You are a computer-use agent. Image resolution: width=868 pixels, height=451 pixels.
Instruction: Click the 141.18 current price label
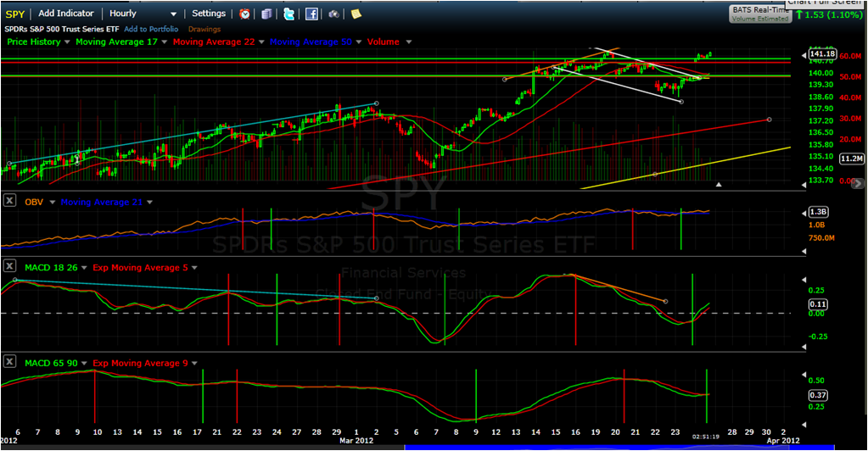point(822,53)
